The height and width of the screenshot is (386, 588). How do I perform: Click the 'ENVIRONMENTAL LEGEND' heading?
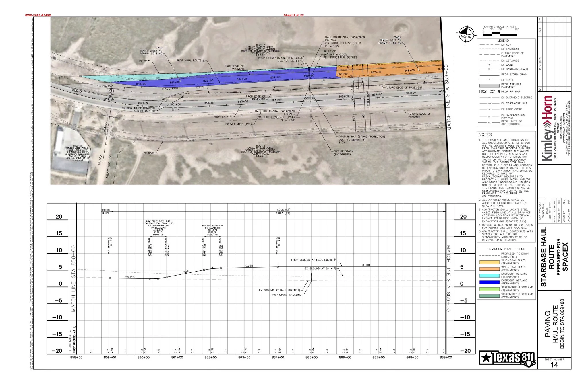(x=506, y=249)
